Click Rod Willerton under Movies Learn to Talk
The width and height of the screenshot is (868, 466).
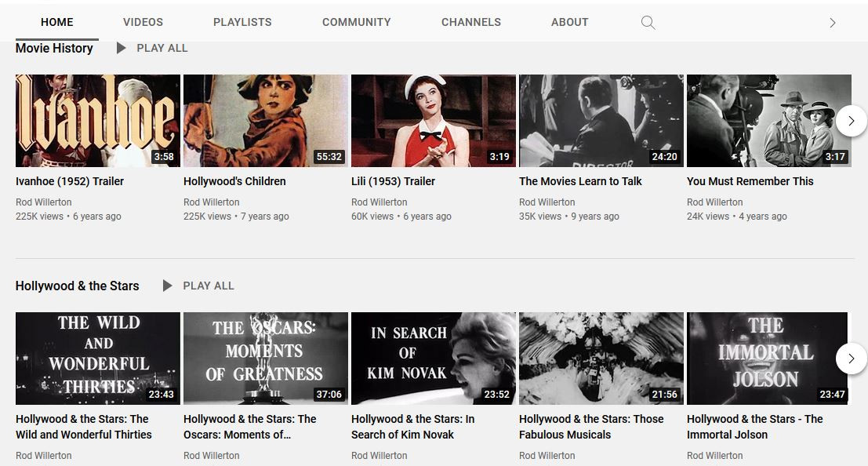[x=547, y=202]
